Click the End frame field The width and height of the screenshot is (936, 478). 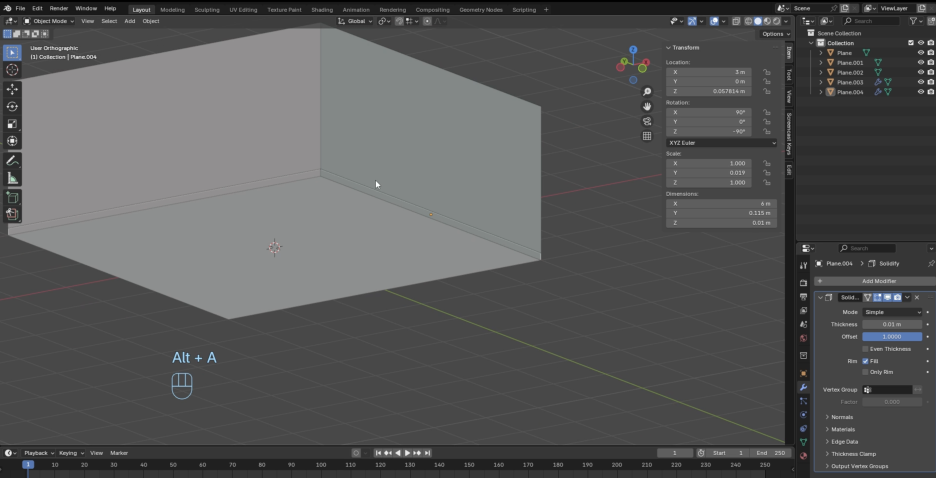(x=771, y=453)
